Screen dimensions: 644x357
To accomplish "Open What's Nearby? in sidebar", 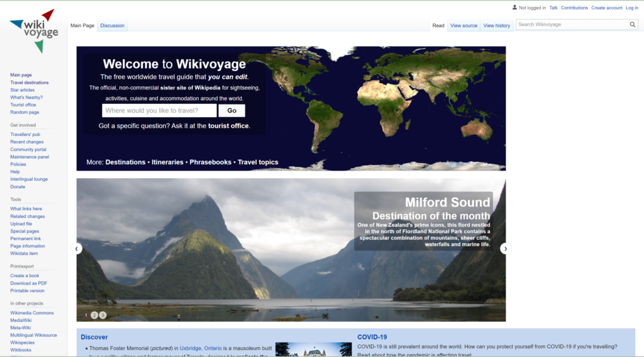I will pyautogui.click(x=26, y=97).
